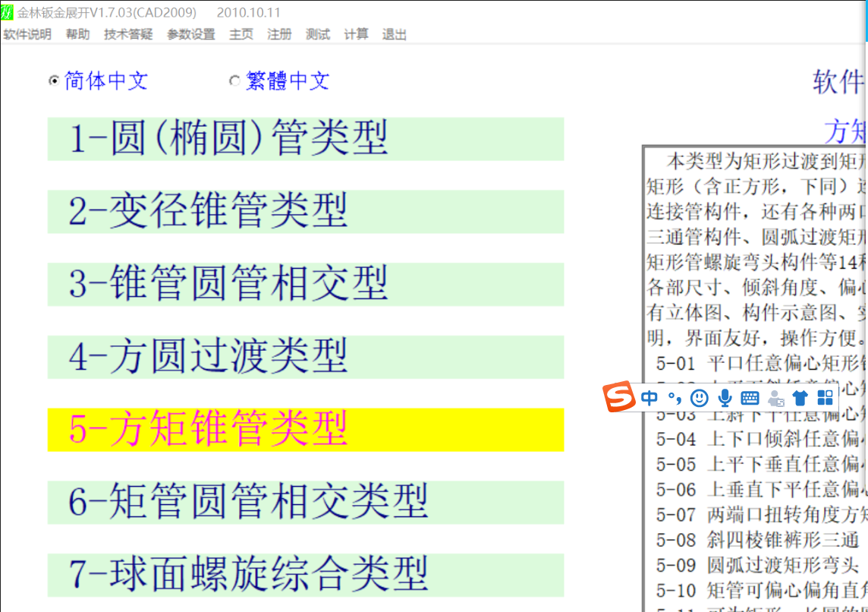Image resolution: width=868 pixels, height=612 pixels.
Task: Choose 7-球面螺旋综合类型 category
Action: (306, 575)
